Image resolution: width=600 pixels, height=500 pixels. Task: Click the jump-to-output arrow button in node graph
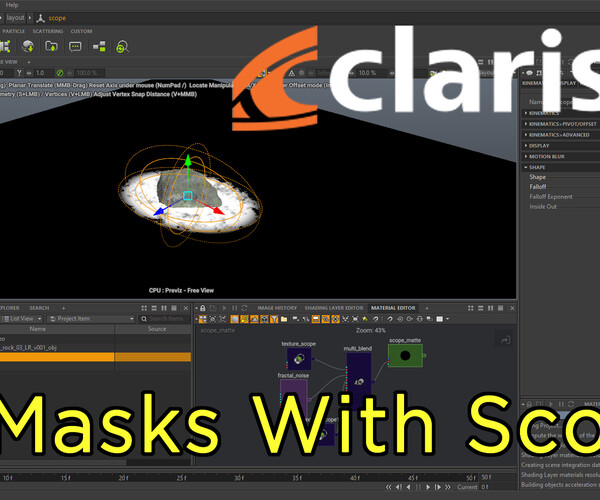pyautogui.click(x=505, y=340)
